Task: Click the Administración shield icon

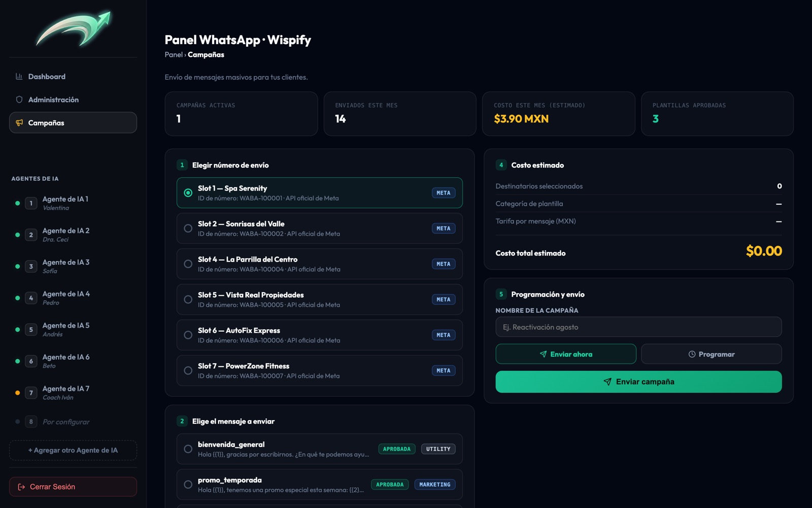Action: tap(19, 100)
